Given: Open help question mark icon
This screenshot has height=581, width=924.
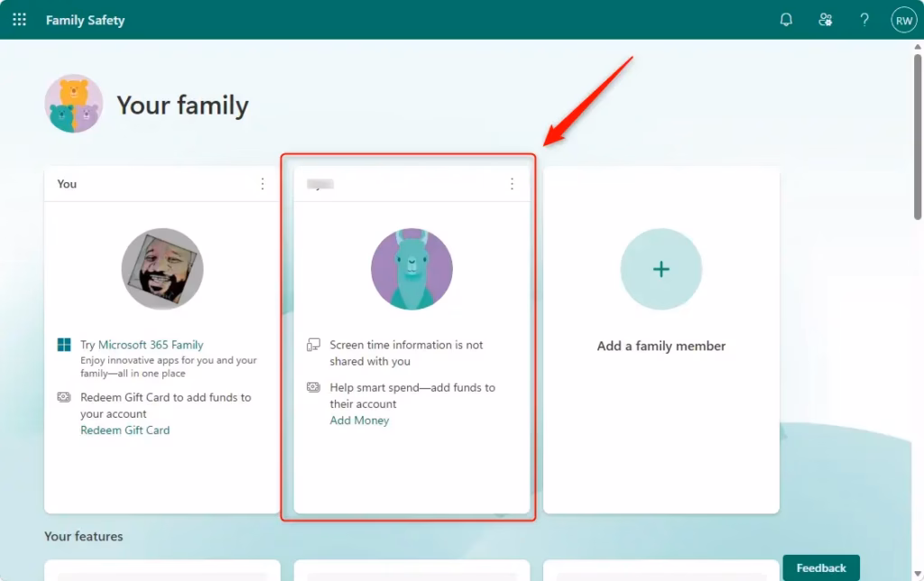Looking at the screenshot, I should pyautogui.click(x=864, y=20).
